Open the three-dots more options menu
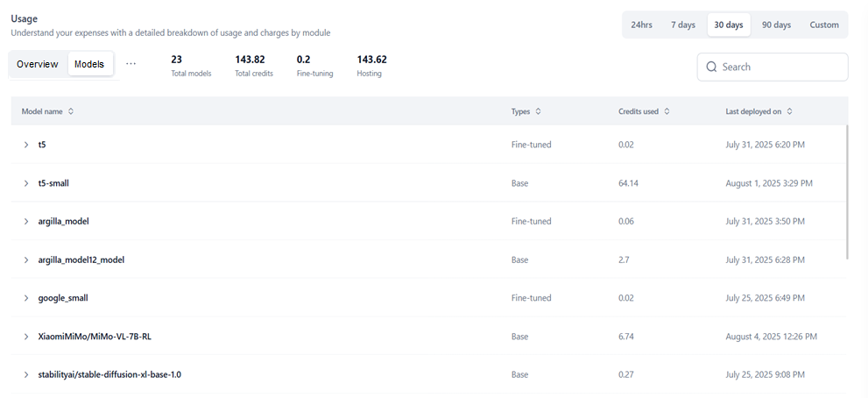 [131, 64]
